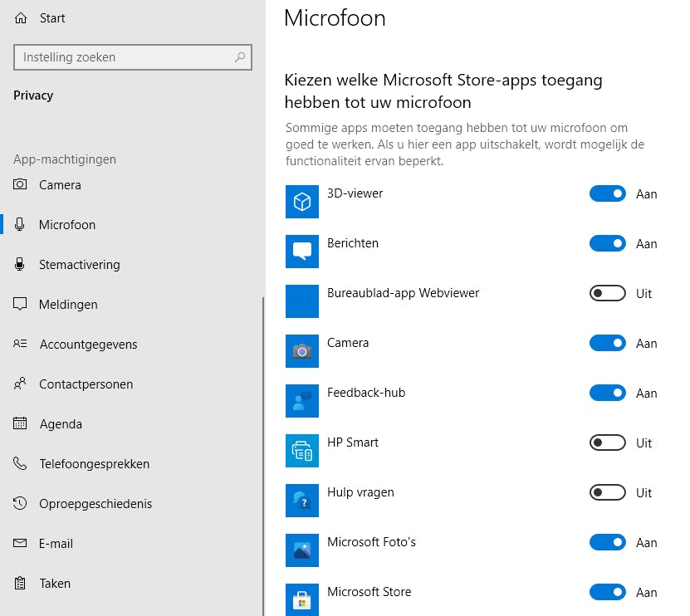Screen dimensions: 690x616
Task: Click the Bureaublad-app Webviewer blank icon
Action: point(302,301)
